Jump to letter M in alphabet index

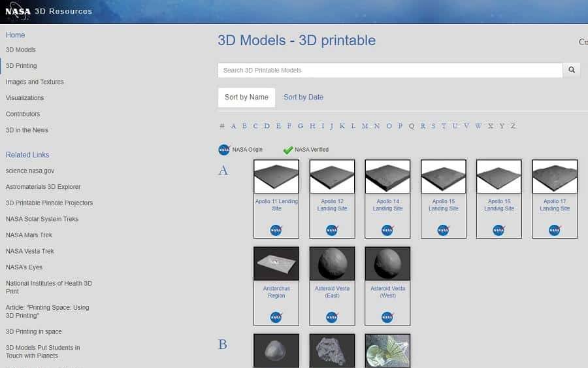pyautogui.click(x=365, y=126)
